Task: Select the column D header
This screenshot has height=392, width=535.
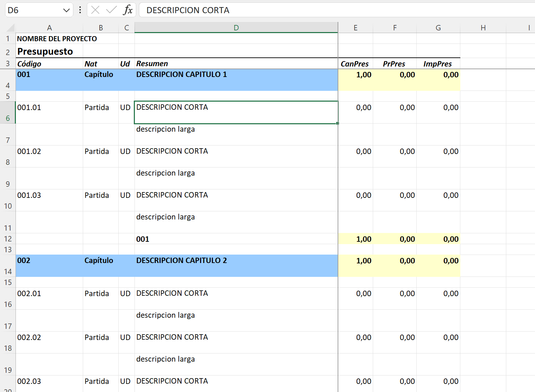Action: [x=236, y=28]
